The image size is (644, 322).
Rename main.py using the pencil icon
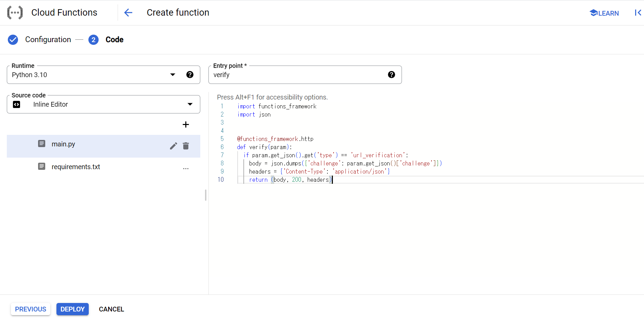pos(173,146)
